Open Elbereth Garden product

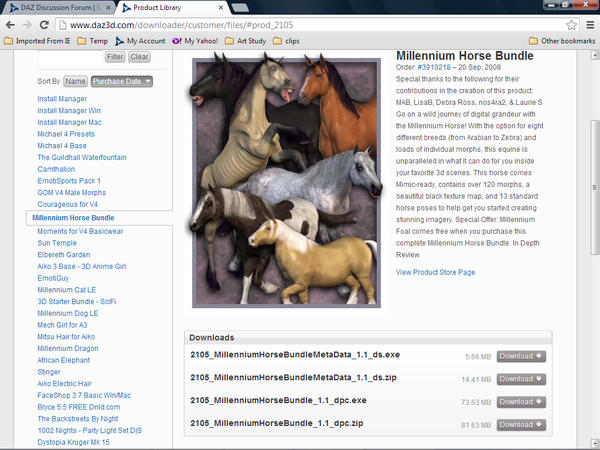pos(64,254)
